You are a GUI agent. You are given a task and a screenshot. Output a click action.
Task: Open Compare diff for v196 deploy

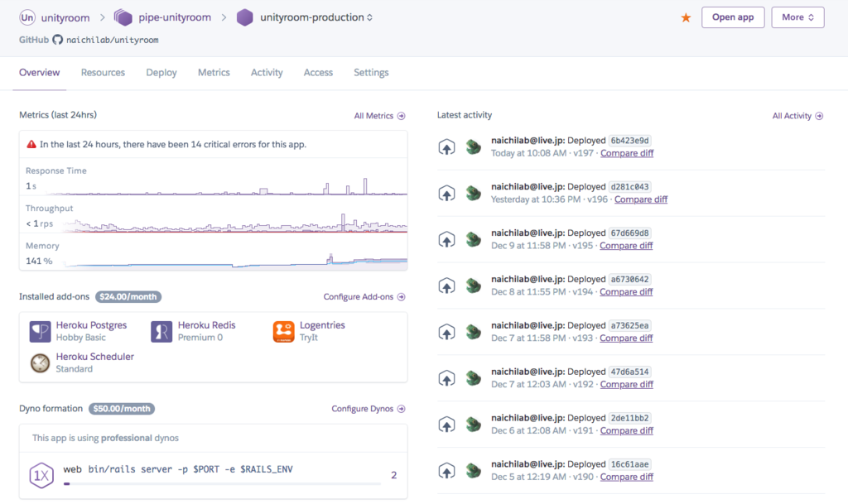(x=641, y=199)
